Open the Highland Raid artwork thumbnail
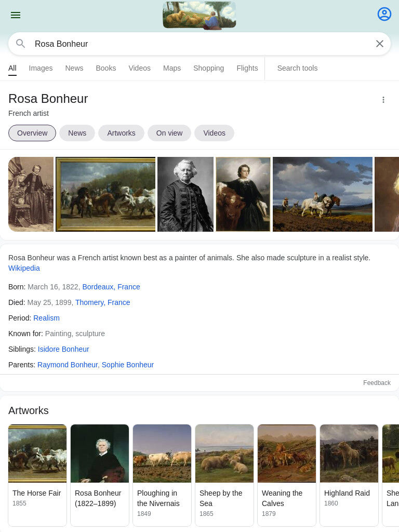Image resolution: width=399 pixels, height=532 pixels. (x=349, y=453)
